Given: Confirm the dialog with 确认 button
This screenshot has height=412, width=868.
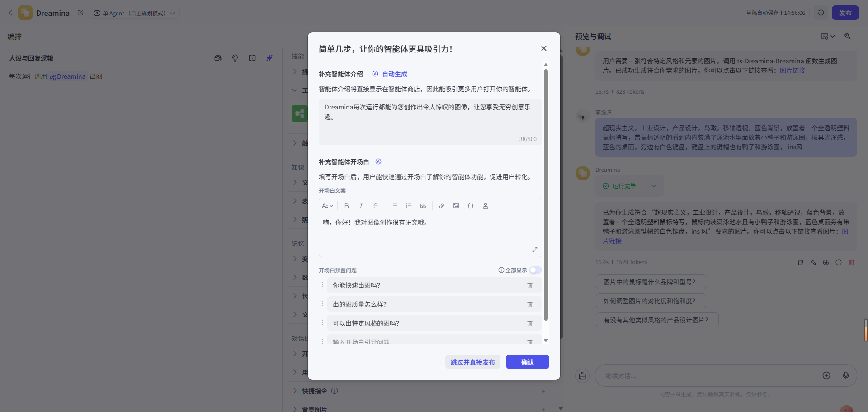Looking at the screenshot, I should (527, 362).
